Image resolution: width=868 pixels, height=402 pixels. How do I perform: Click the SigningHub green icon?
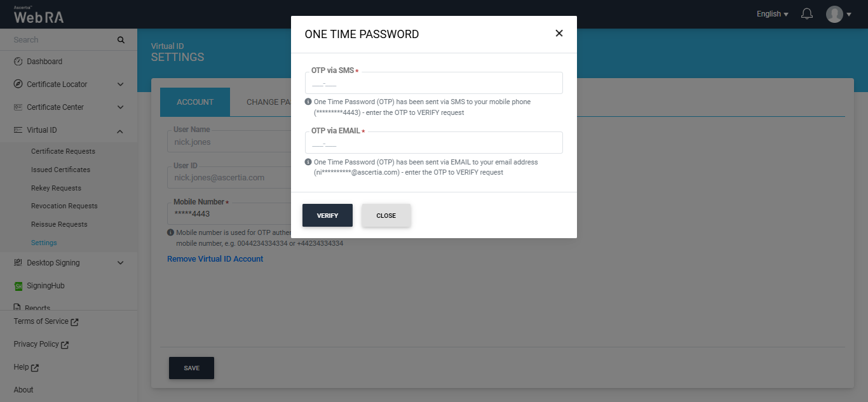pyautogui.click(x=18, y=286)
